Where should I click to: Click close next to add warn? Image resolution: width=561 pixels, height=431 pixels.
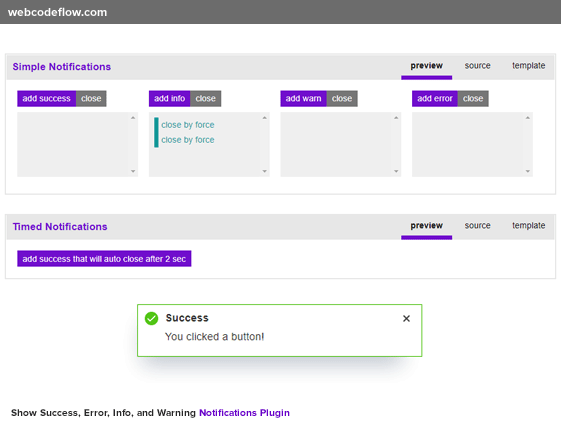click(342, 98)
